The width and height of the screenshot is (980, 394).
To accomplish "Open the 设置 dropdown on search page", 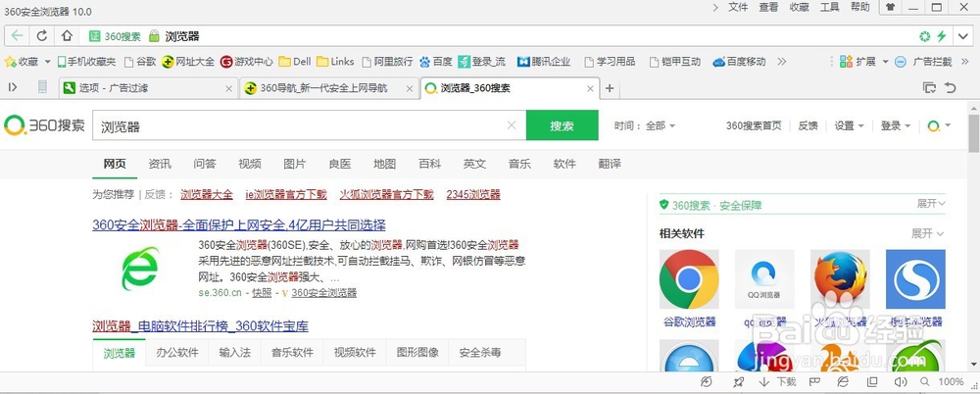I will [849, 125].
